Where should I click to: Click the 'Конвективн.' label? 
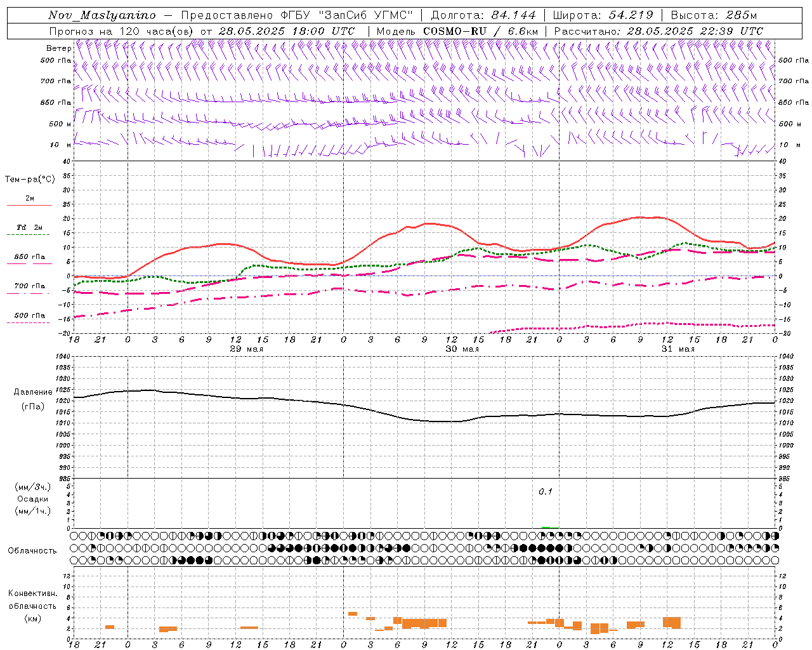33,594
